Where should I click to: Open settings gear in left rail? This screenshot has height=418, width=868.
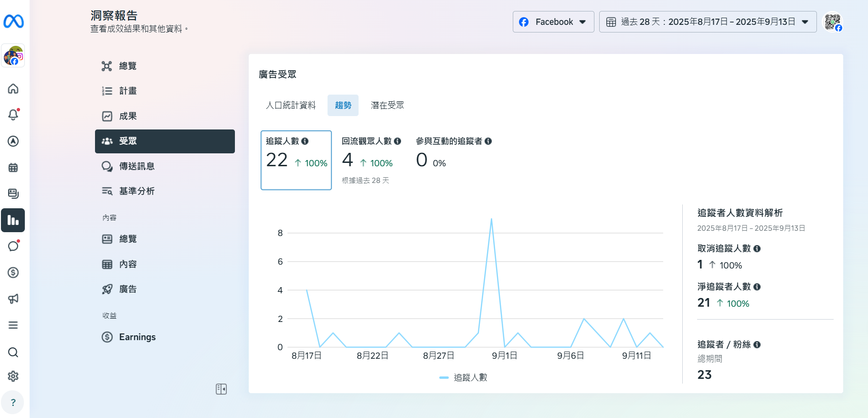[13, 376]
